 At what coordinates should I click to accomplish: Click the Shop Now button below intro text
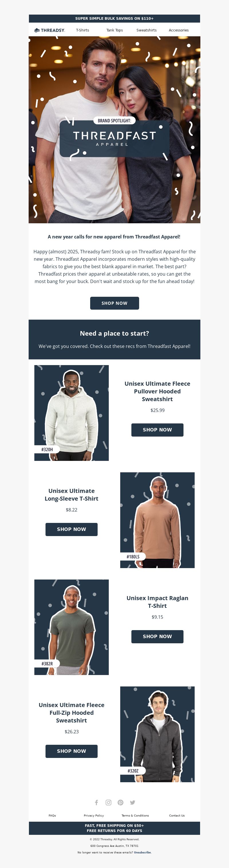[x=115, y=303]
